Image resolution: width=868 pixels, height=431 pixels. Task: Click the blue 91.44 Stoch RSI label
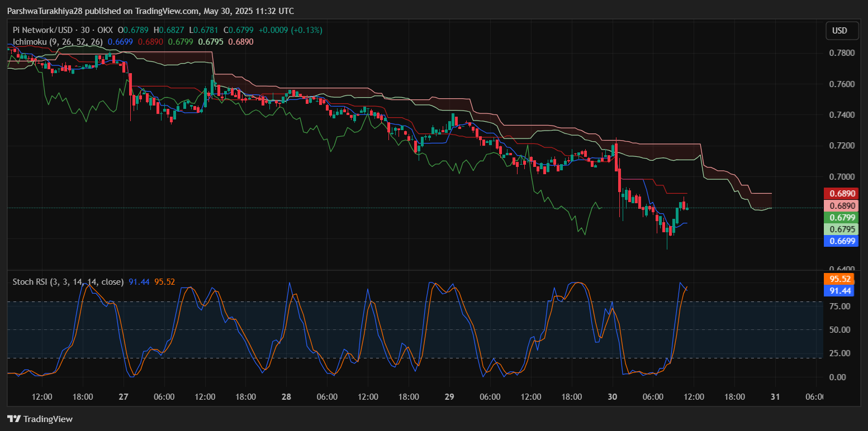click(840, 290)
